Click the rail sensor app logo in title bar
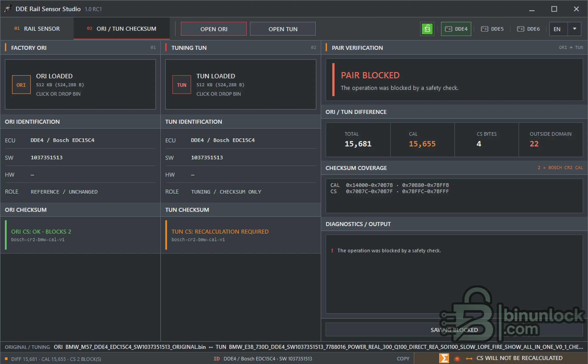The width and height of the screenshot is (588, 364). [x=8, y=9]
